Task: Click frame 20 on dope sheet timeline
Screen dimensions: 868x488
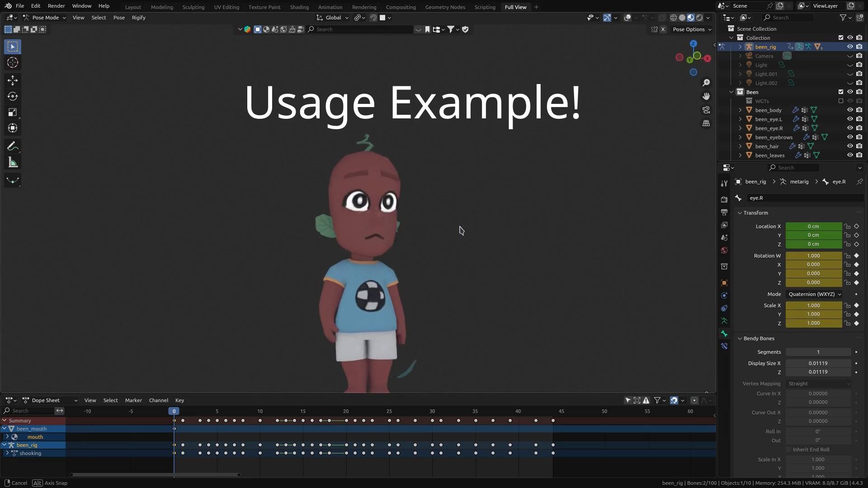Action: [x=346, y=411]
